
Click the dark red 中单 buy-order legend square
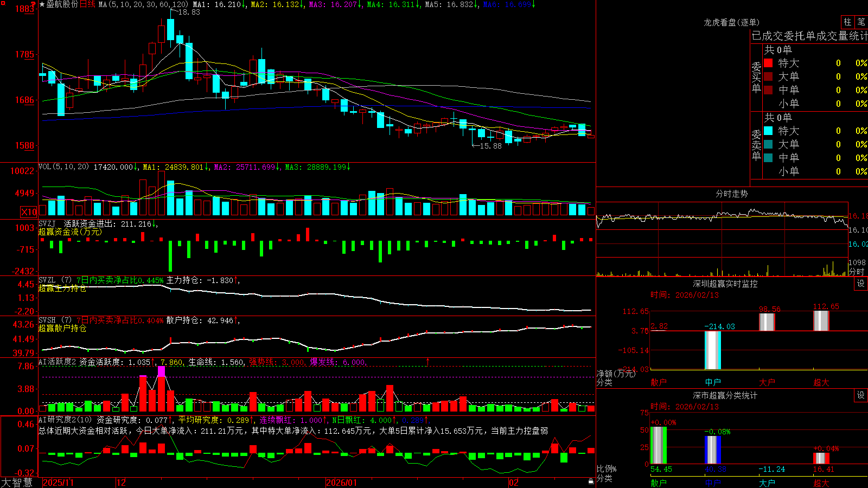pyautogui.click(x=768, y=90)
